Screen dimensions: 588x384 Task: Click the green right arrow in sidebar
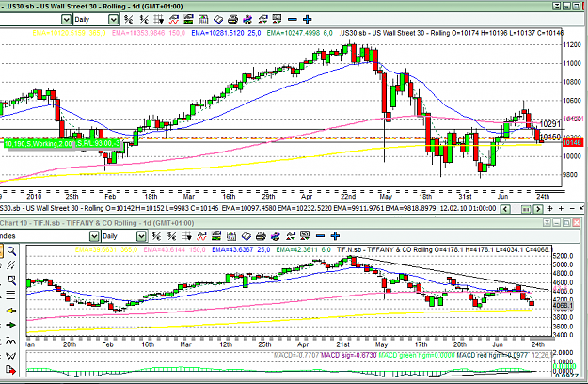click(x=11, y=325)
